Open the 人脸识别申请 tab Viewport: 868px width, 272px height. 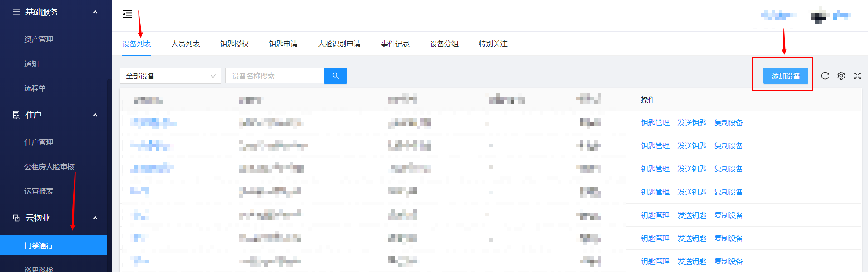[x=339, y=44]
